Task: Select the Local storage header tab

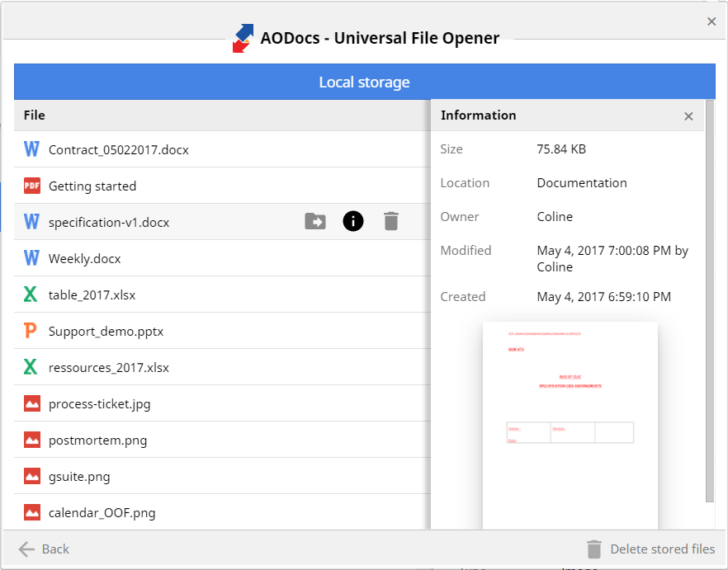Action: pyautogui.click(x=365, y=82)
